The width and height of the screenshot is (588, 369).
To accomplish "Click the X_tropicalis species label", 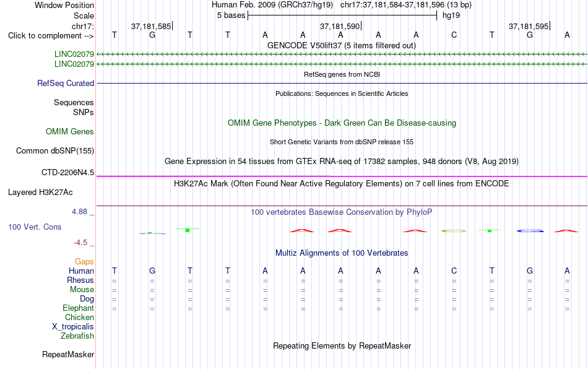I will point(73,327).
